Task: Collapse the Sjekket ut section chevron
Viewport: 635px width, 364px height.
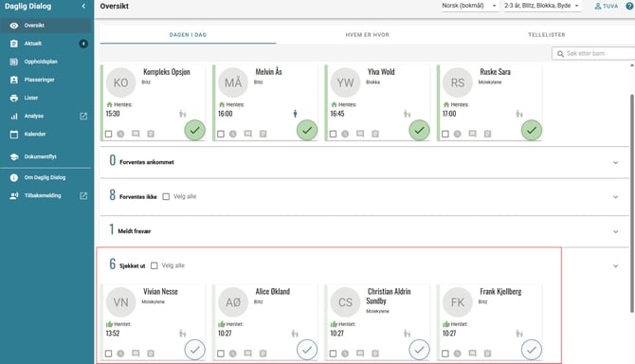Action: 615,266
